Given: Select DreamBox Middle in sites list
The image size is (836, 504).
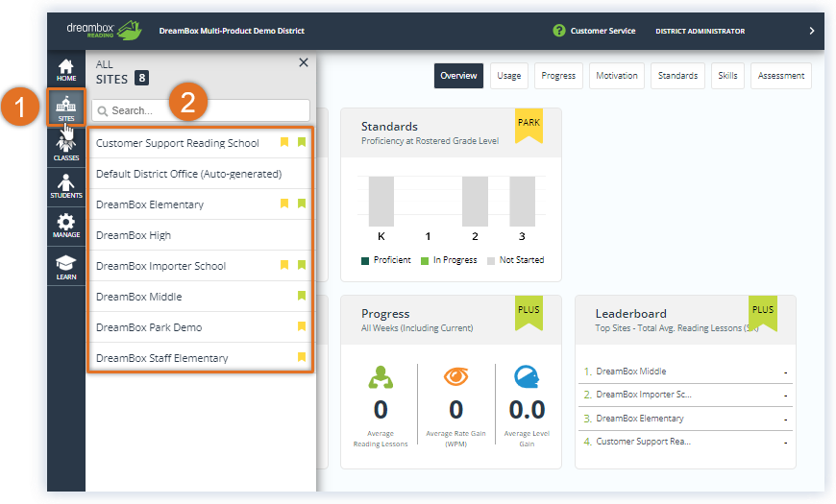Looking at the screenshot, I should point(201,297).
